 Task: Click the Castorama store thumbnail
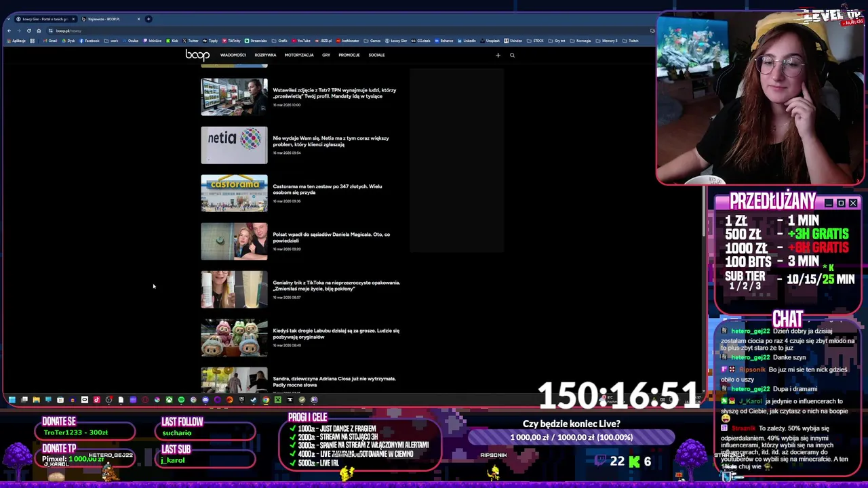(x=234, y=193)
